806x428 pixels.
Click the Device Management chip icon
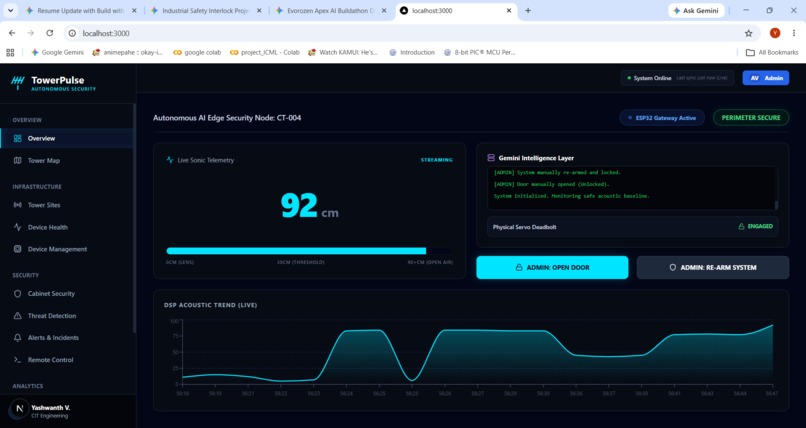click(x=17, y=249)
